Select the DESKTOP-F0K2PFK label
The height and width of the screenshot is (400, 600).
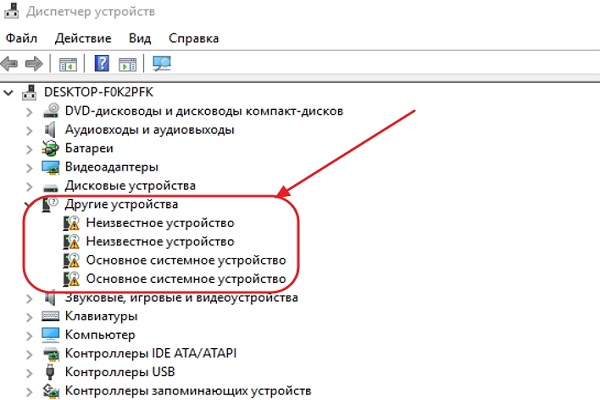click(98, 92)
